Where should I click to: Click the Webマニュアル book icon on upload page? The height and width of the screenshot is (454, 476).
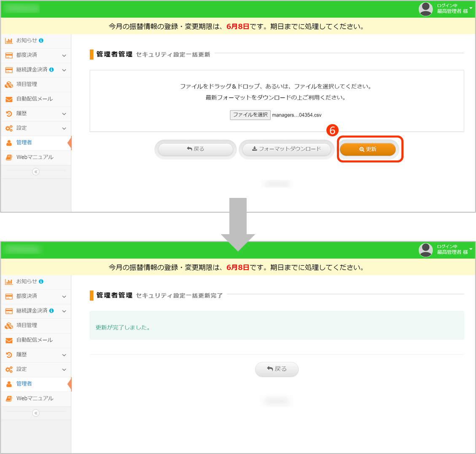[x=8, y=157]
